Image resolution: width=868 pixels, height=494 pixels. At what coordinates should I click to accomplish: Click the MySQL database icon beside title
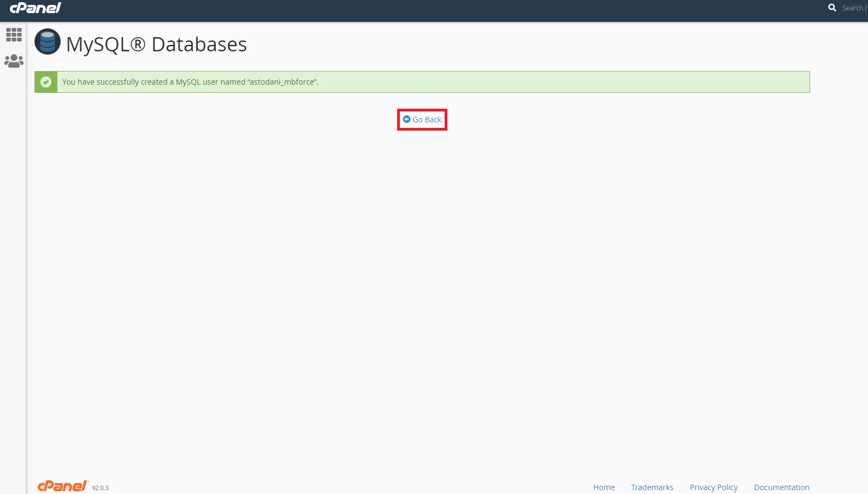coord(48,42)
